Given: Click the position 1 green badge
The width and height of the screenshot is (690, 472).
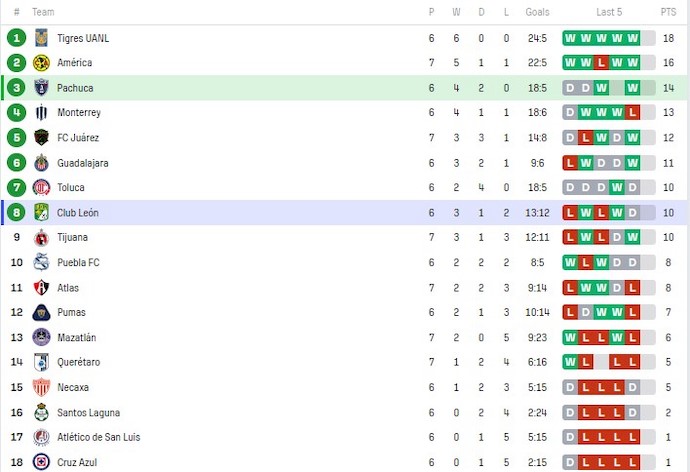Looking at the screenshot, I should (16, 38).
